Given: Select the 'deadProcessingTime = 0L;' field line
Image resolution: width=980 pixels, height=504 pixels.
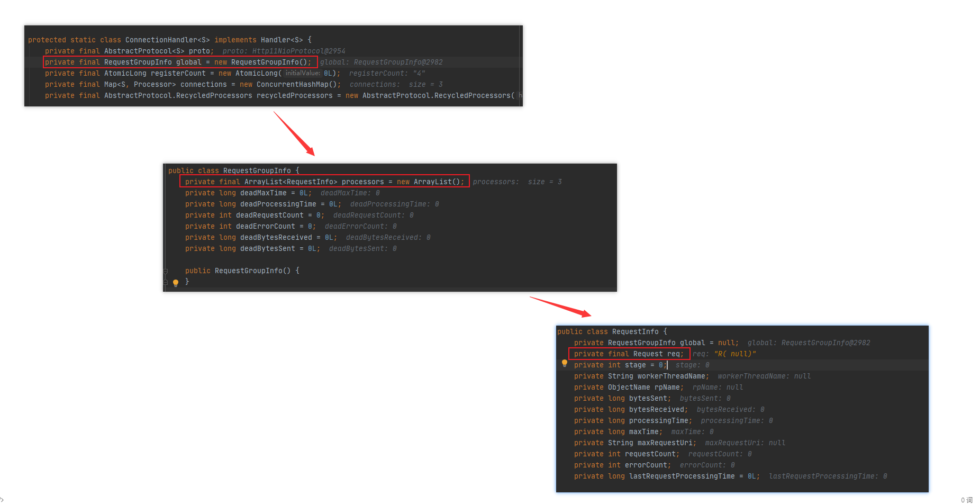Looking at the screenshot, I should point(264,204).
